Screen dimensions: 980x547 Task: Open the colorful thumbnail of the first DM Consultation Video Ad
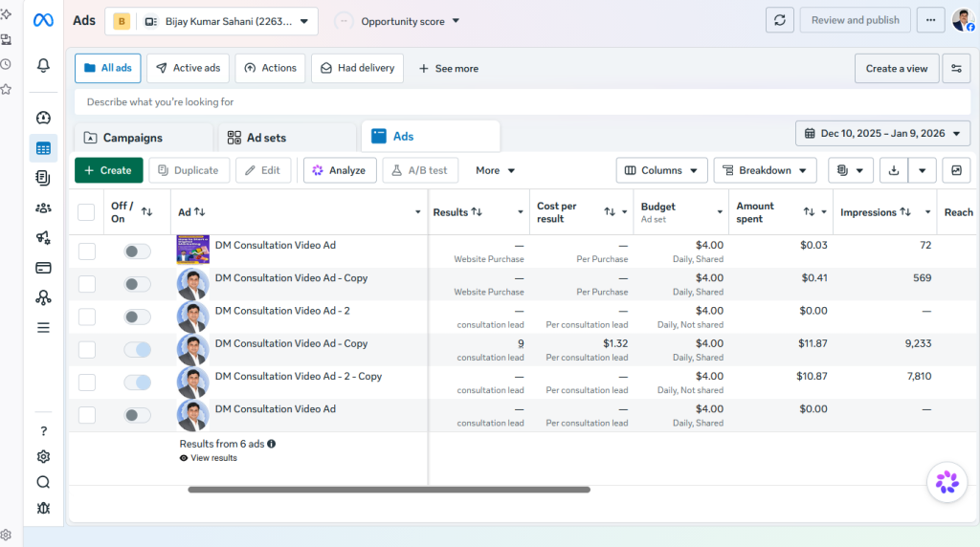click(193, 250)
